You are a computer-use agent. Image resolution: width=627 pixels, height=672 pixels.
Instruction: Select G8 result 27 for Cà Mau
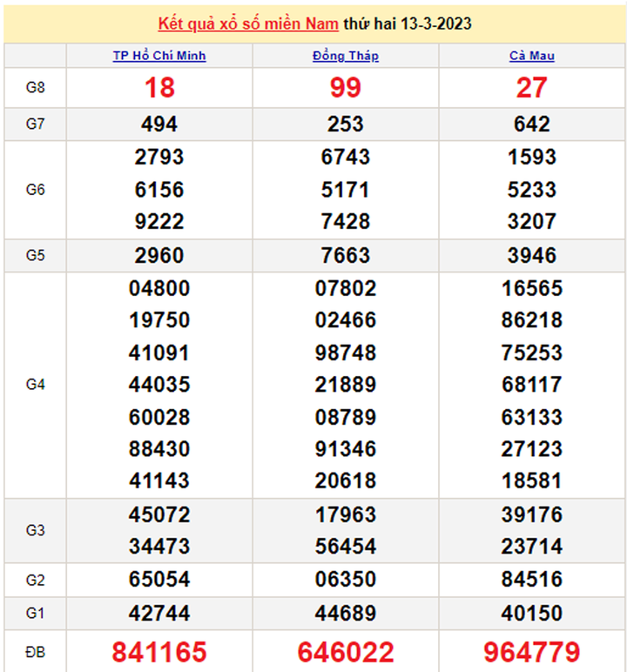point(532,88)
